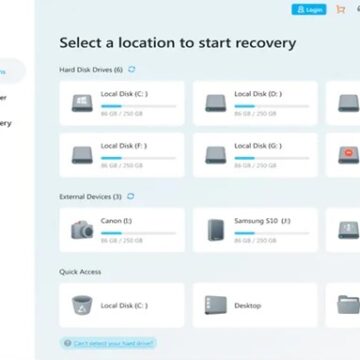Image resolution: width=360 pixels, height=360 pixels.
Task: Select the folder icon in Quick Access
Action: (348, 305)
